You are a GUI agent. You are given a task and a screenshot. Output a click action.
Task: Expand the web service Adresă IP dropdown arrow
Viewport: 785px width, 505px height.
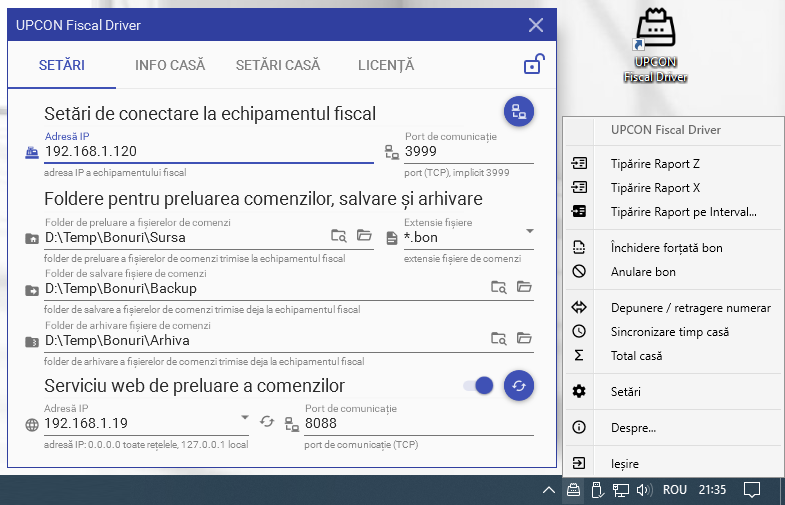tap(245, 417)
